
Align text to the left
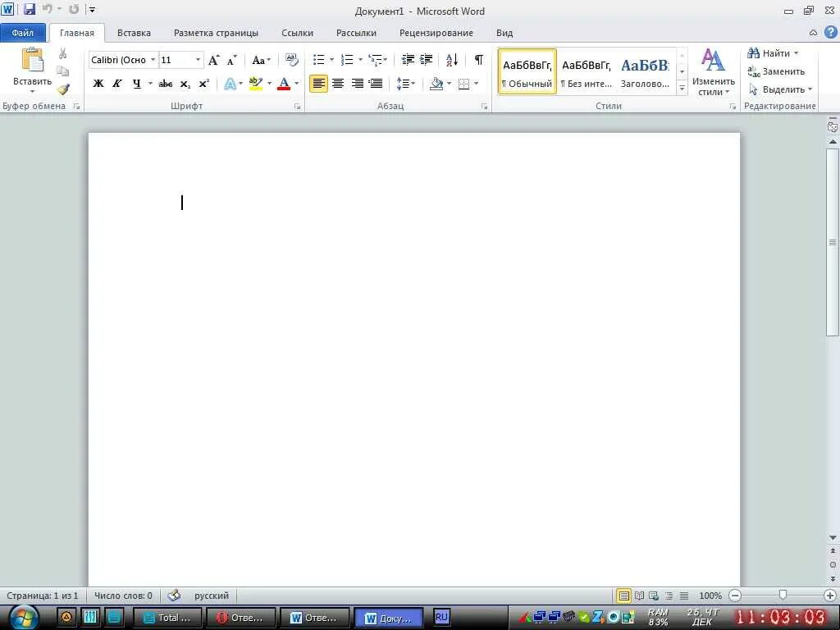pos(319,84)
